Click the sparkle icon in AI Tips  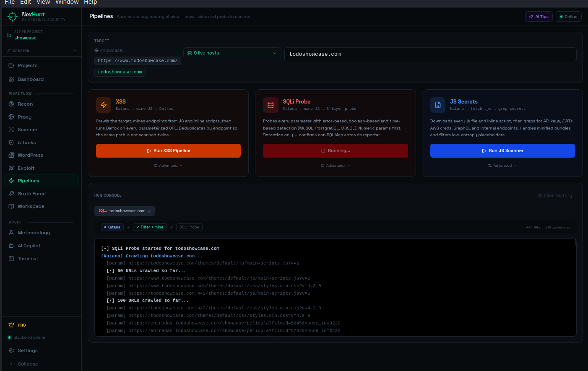click(531, 17)
